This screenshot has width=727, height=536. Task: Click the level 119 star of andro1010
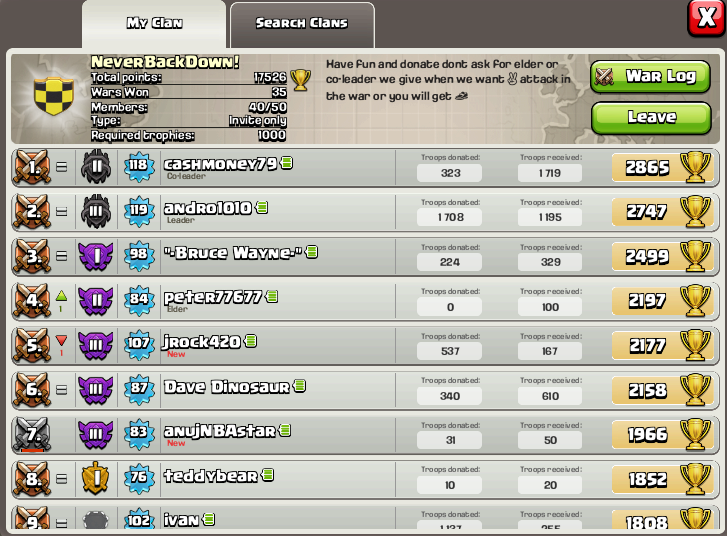(x=139, y=211)
